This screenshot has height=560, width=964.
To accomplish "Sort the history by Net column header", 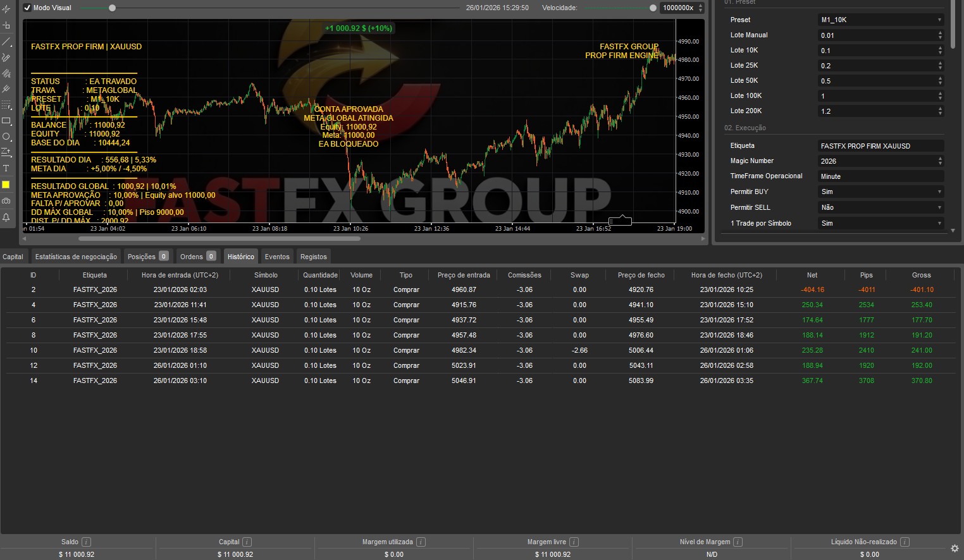I will [812, 275].
